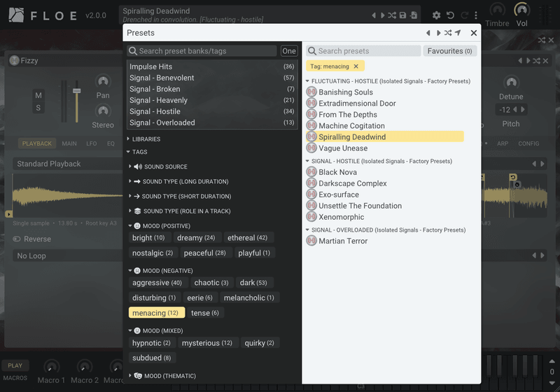Click the waveform start marker icon
Screen dimensions: 560x392
coord(9,214)
